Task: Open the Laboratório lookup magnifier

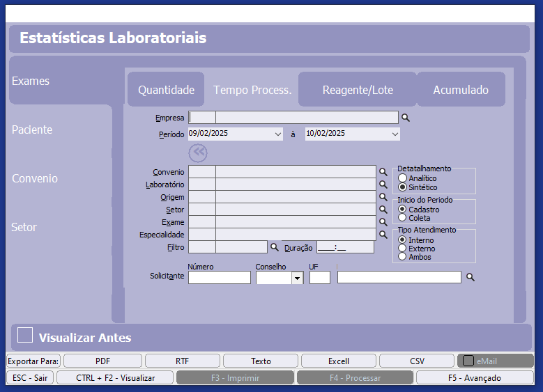Action: point(383,185)
